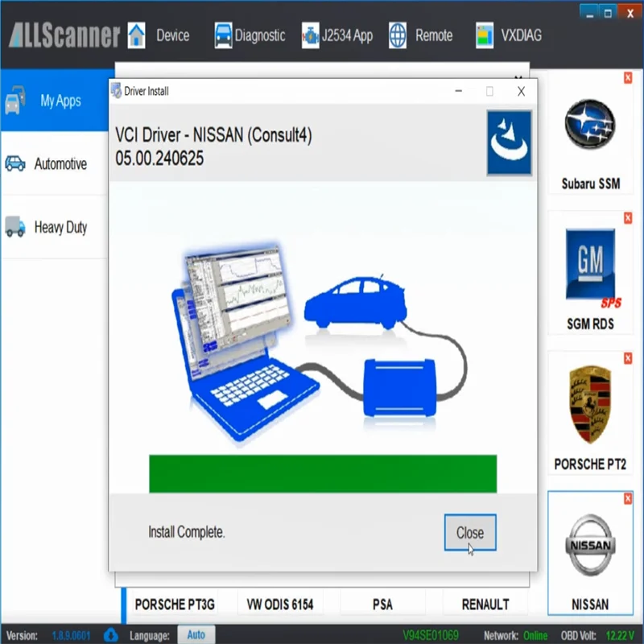Click the Close button in Driver Install
This screenshot has height=644, width=644.
coord(470,532)
